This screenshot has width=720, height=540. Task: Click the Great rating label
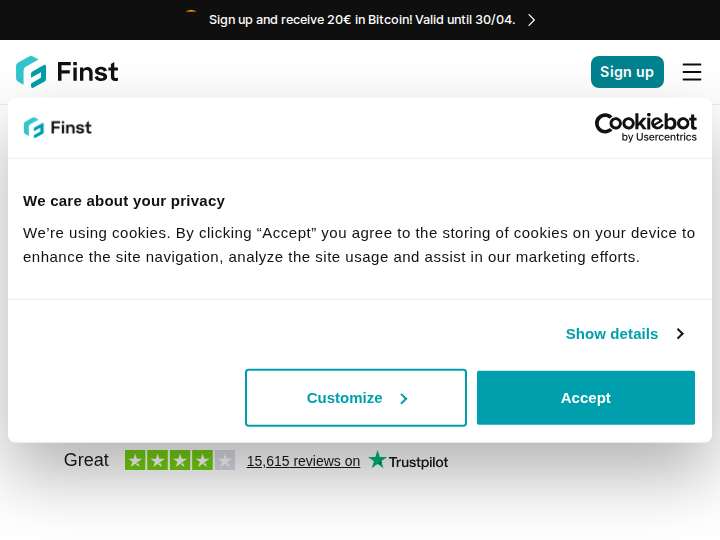(86, 460)
